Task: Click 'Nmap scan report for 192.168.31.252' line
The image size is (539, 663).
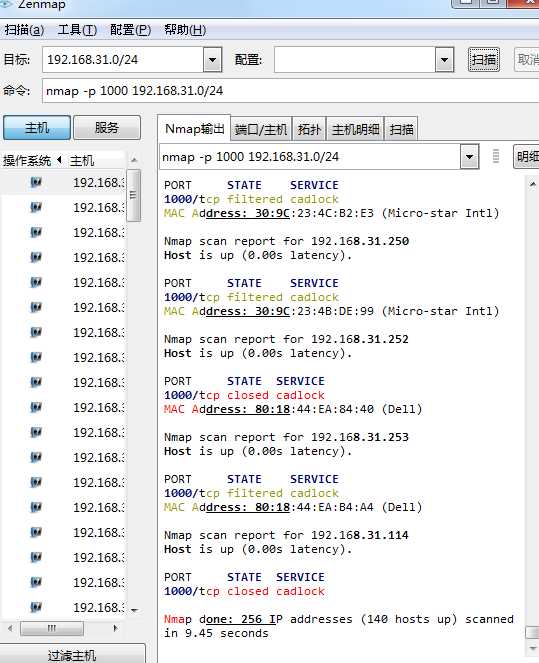Action: [x=286, y=339]
